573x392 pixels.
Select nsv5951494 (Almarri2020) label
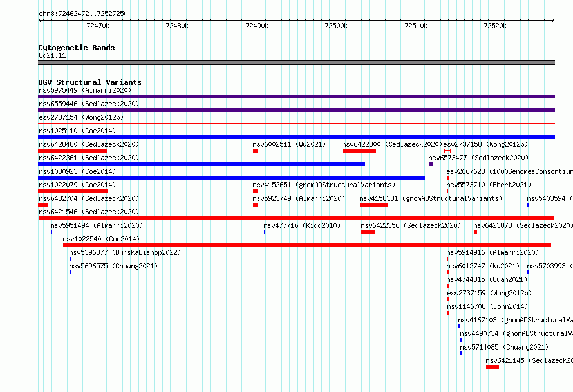point(97,225)
